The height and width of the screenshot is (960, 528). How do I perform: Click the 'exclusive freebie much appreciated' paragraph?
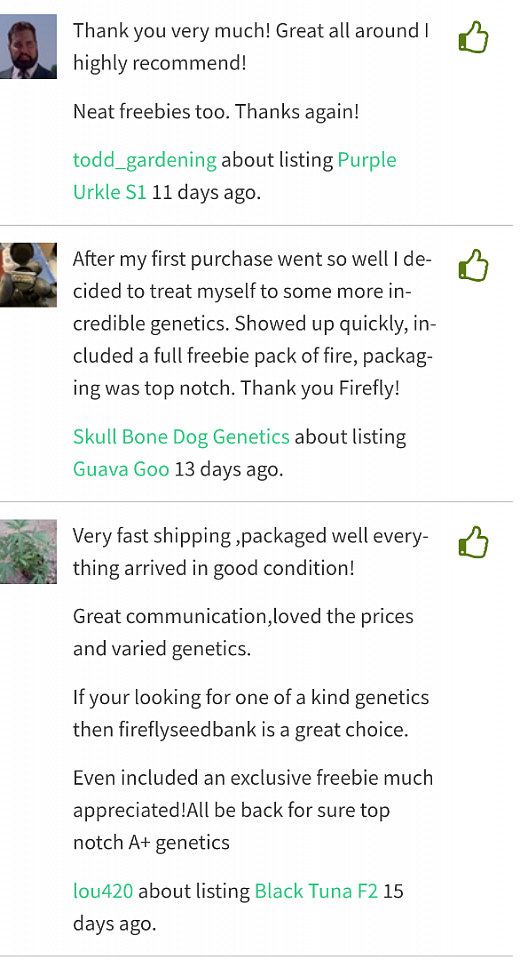click(x=253, y=809)
